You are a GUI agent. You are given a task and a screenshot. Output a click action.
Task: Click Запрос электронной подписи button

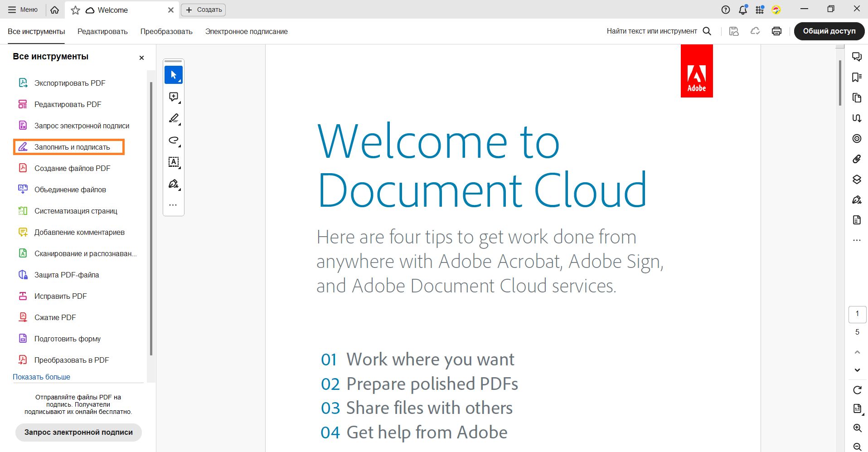tap(78, 432)
